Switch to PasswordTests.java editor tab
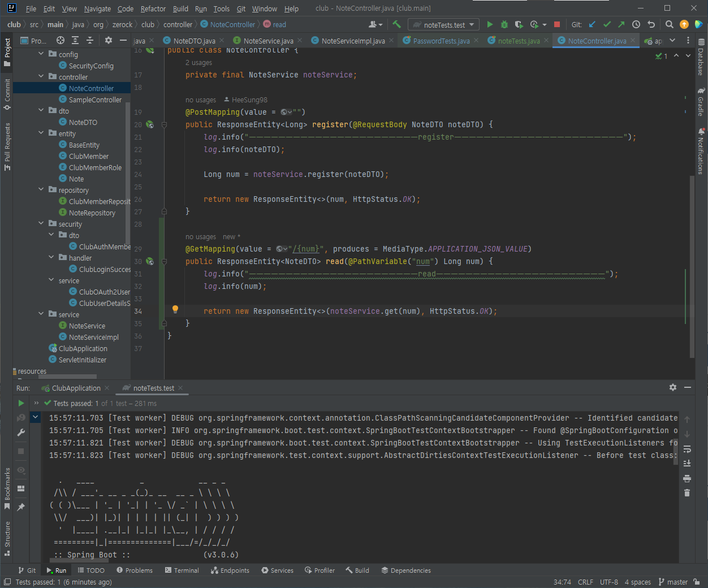The height and width of the screenshot is (588, 708). point(441,41)
